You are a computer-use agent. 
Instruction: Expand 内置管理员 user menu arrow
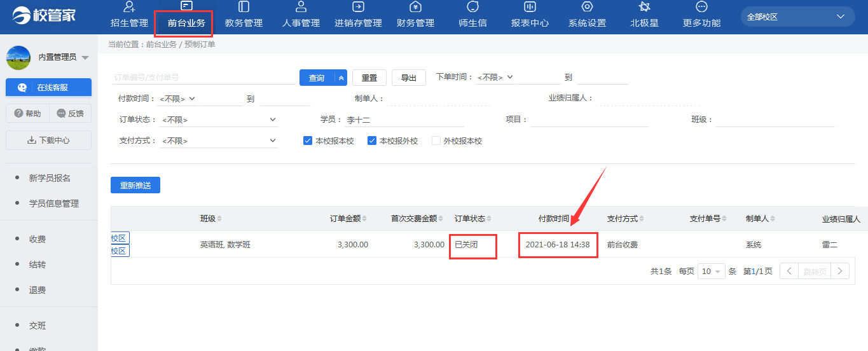85,58
